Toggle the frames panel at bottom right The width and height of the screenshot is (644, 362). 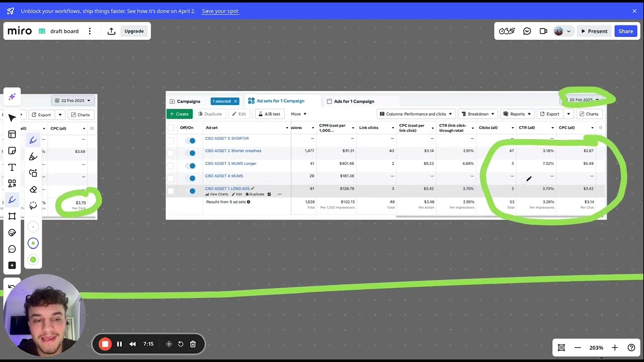[561, 347]
